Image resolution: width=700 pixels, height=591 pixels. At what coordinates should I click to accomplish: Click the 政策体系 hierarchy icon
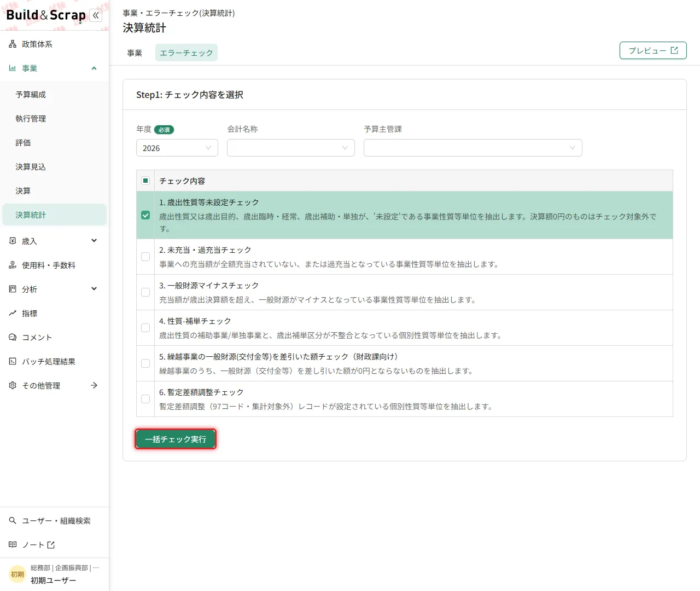[13, 44]
